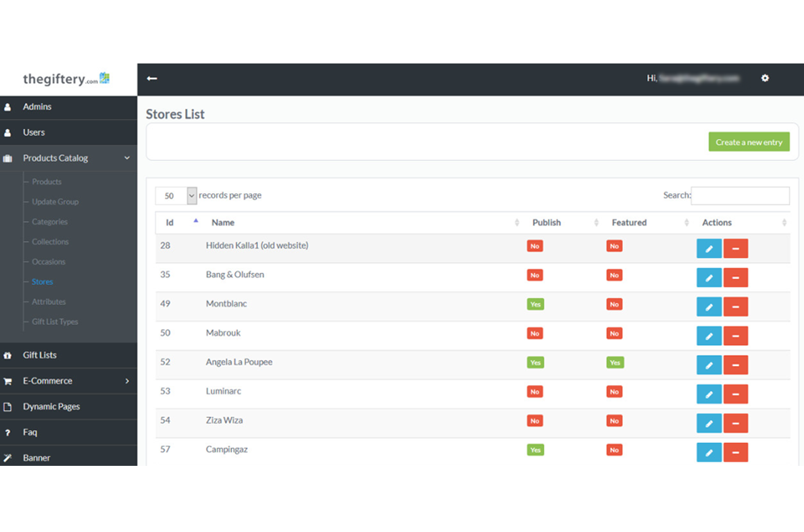Toggle Featured Yes badge for Angela La Poupee

pyautogui.click(x=615, y=363)
